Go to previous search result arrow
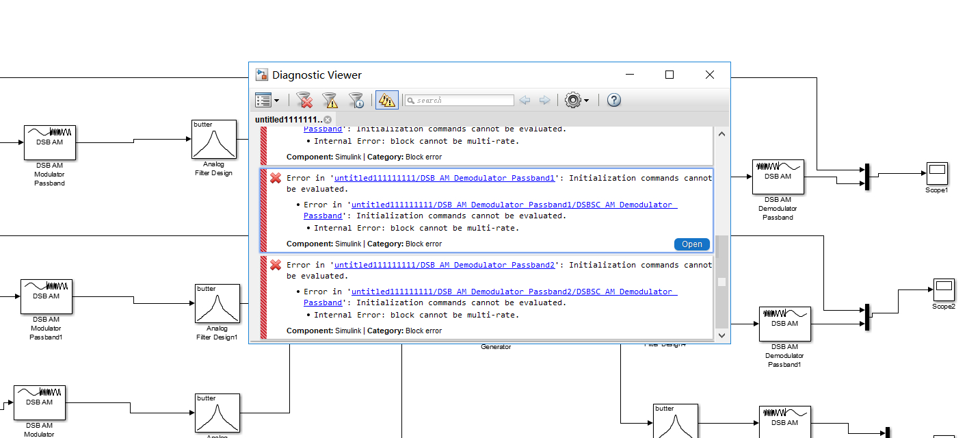Viewport: 980px width, 438px height. coord(525,100)
